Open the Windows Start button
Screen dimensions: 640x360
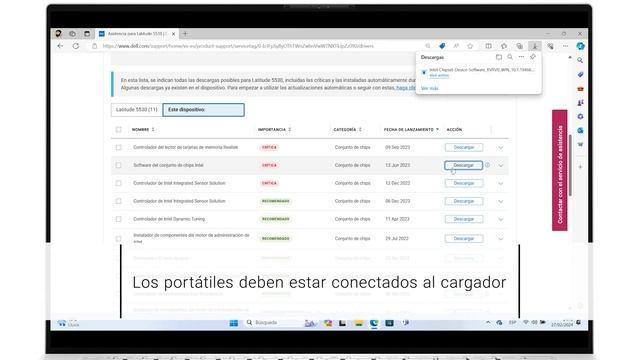coord(233,323)
